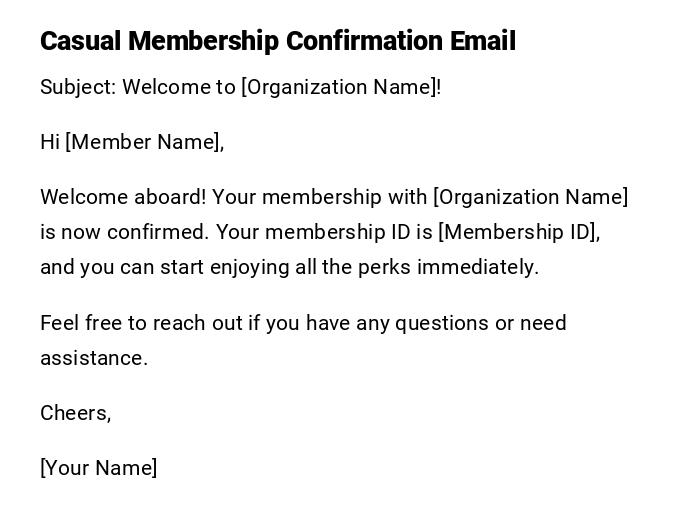
Task: Click the "Cheers," sign-off line
Action: click(75, 413)
